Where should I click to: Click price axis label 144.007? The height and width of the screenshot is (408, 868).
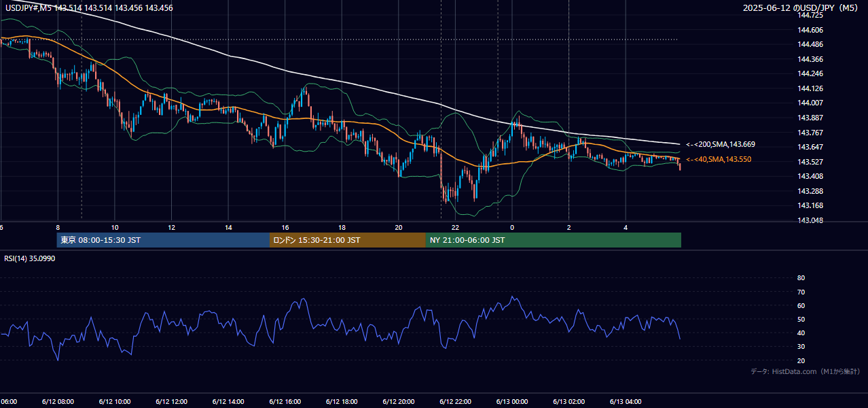[x=811, y=103]
